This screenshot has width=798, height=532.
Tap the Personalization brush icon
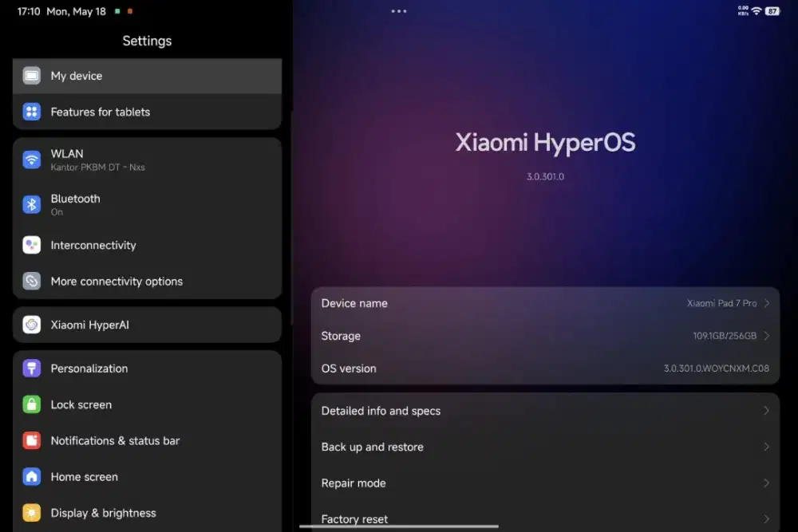point(32,368)
